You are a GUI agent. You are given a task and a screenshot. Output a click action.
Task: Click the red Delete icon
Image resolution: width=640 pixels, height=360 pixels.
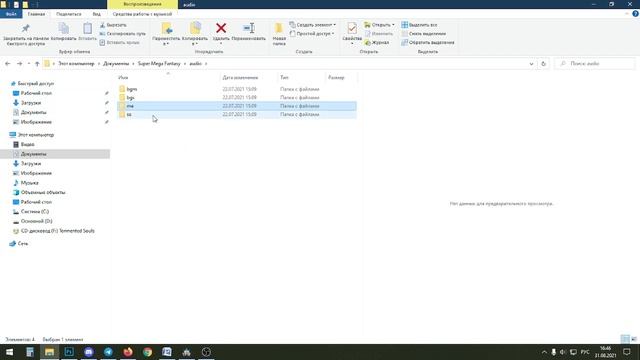(221, 28)
